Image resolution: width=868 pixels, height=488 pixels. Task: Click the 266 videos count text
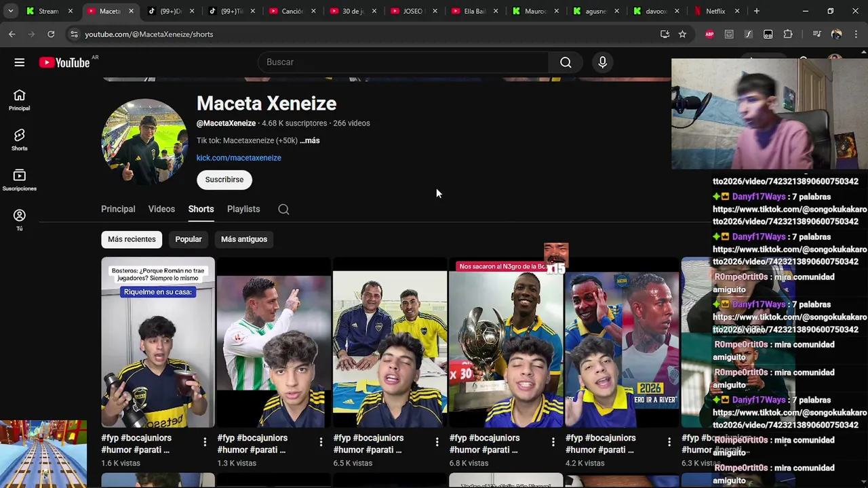coord(351,123)
